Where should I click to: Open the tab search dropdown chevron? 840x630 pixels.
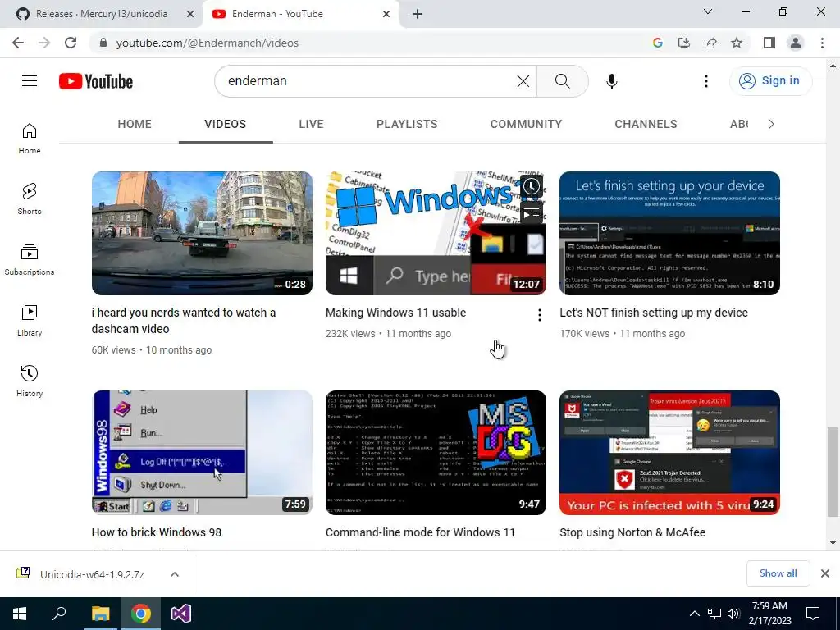tap(708, 11)
